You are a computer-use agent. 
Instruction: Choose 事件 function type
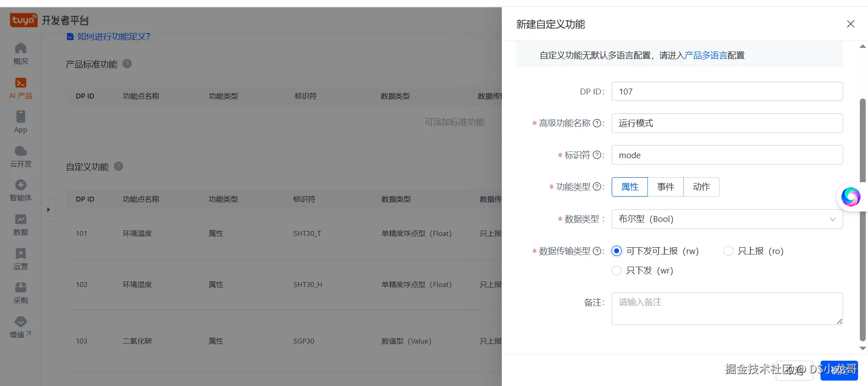tap(665, 187)
